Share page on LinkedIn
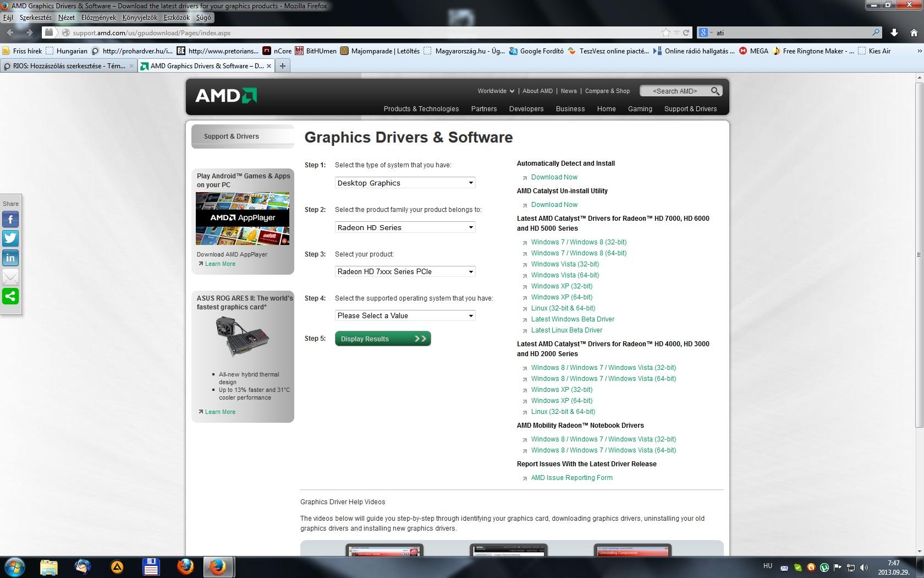The height and width of the screenshot is (578, 924). [x=10, y=258]
